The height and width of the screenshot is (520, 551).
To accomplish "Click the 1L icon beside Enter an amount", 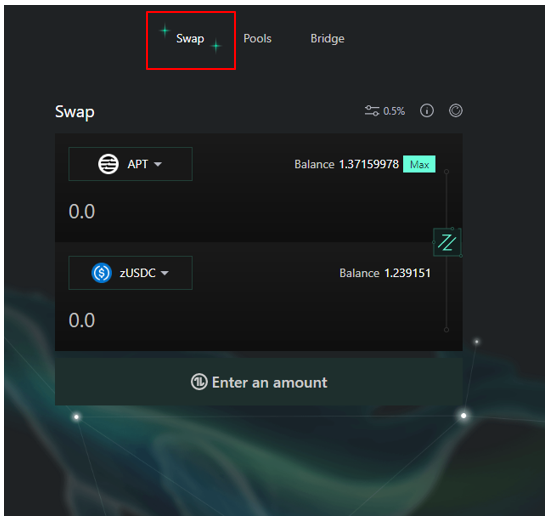I will [x=199, y=382].
